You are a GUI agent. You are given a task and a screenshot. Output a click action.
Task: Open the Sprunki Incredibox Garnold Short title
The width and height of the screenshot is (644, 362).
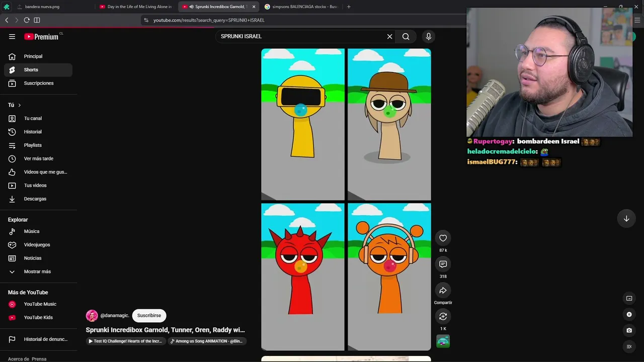click(165, 330)
